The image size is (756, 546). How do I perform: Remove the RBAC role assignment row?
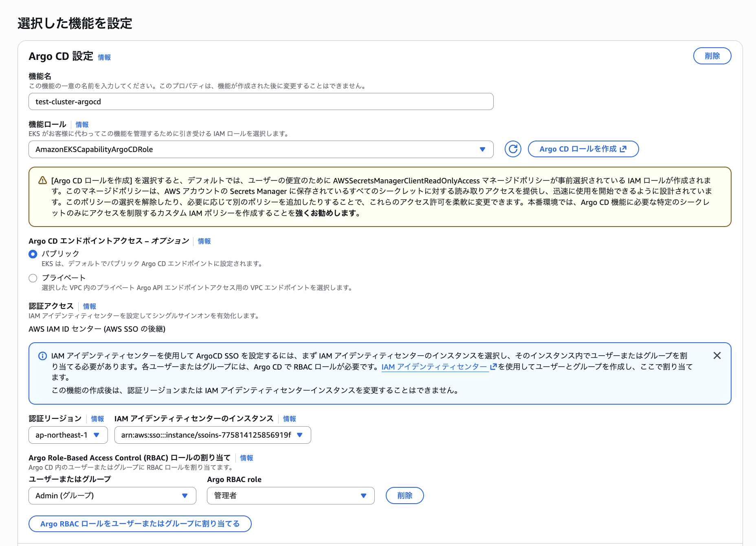click(x=404, y=496)
